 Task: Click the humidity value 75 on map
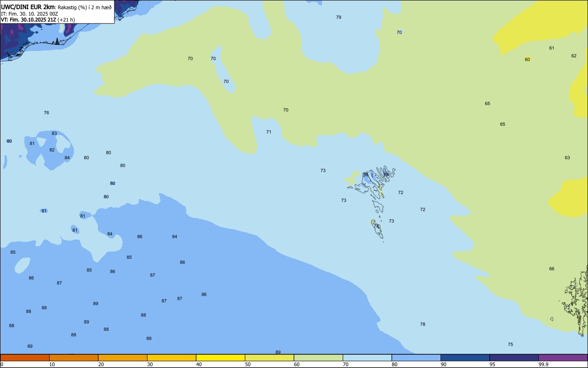click(x=510, y=345)
